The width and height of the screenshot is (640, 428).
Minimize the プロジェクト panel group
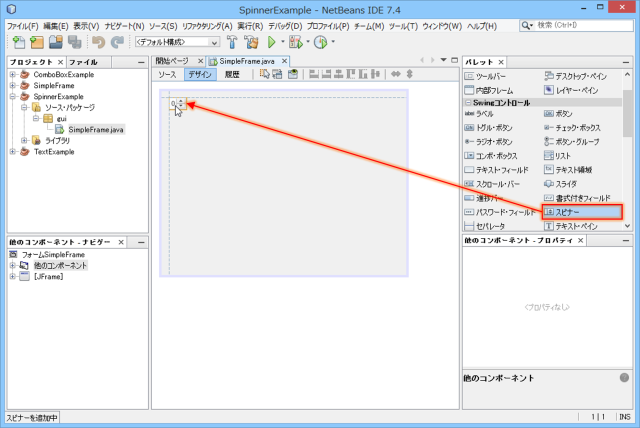pyautogui.click(x=141, y=62)
